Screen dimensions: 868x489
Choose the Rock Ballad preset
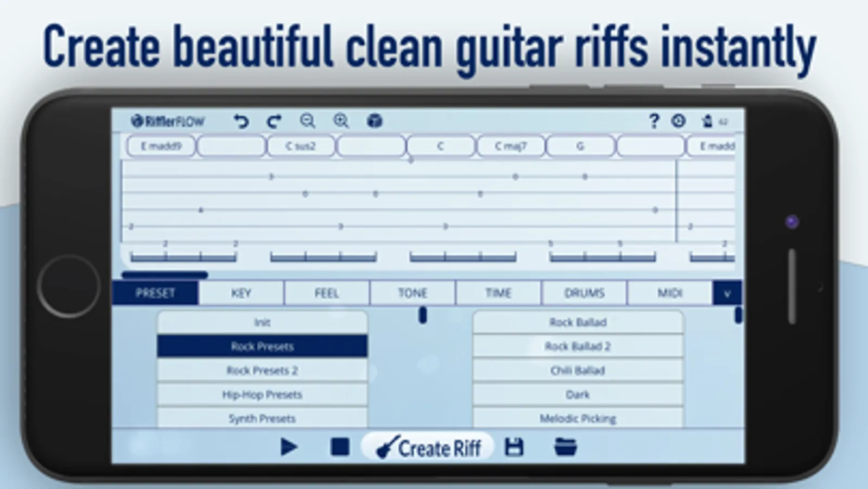(578, 322)
